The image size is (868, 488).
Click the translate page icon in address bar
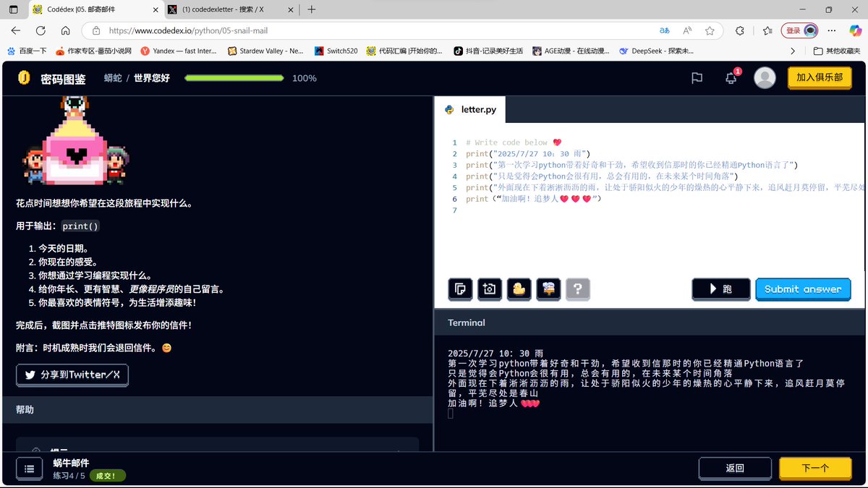(x=664, y=31)
